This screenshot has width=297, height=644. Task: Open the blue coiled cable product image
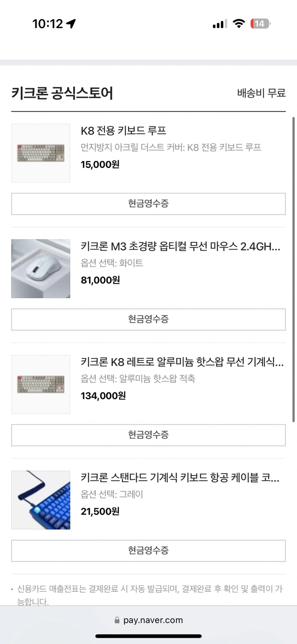[41, 500]
